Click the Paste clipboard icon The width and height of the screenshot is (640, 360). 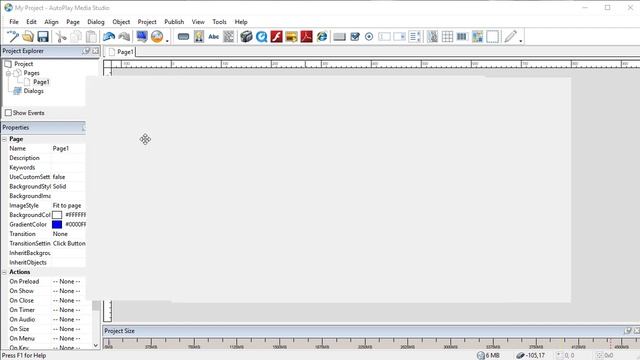coord(91,37)
